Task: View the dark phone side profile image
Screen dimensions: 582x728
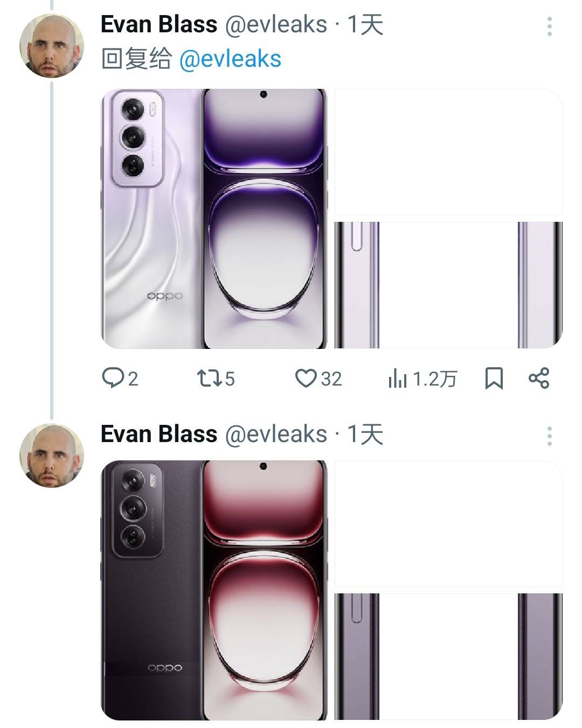Action: [448, 657]
